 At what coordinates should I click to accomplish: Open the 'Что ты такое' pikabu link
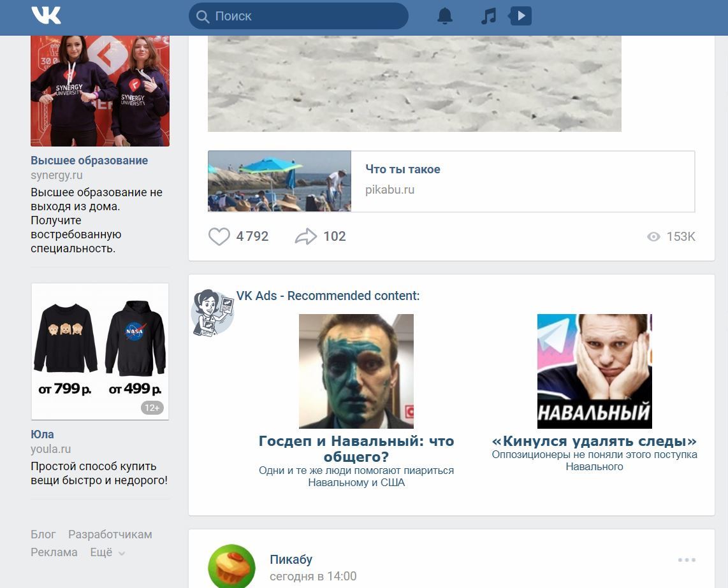coord(403,169)
